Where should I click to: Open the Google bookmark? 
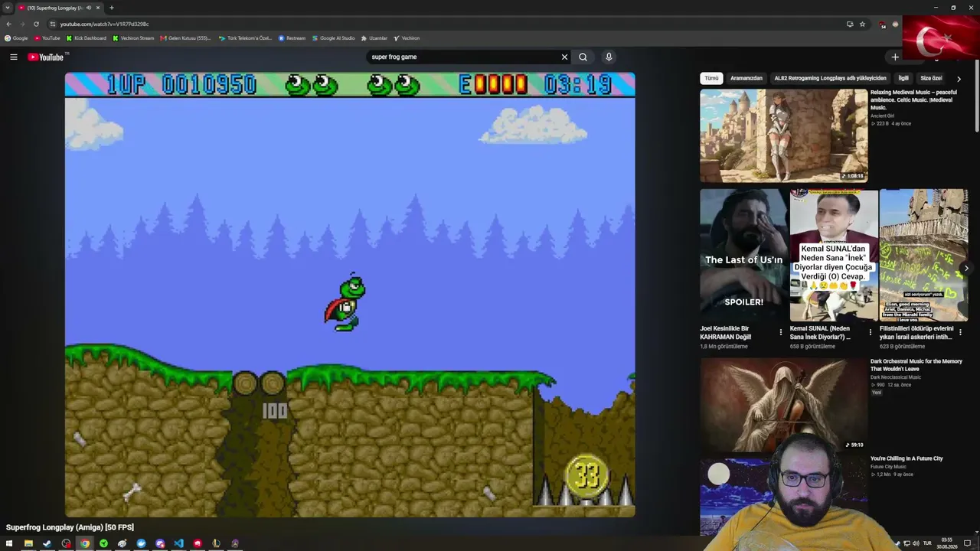[16, 37]
